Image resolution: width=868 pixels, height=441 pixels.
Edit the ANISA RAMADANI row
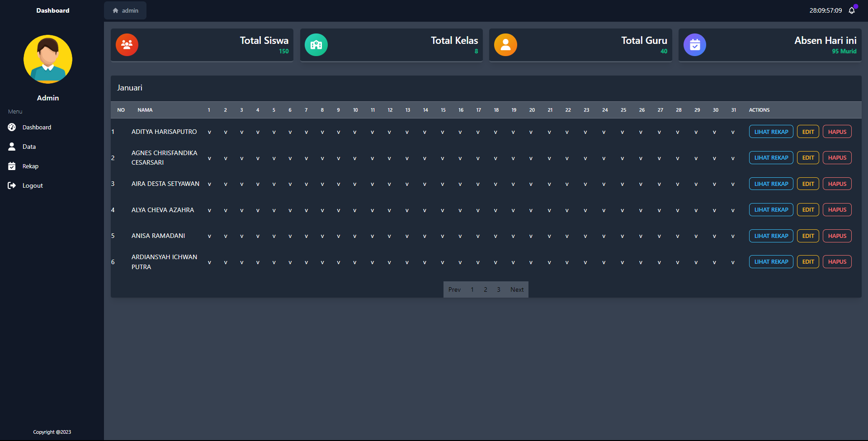click(808, 236)
